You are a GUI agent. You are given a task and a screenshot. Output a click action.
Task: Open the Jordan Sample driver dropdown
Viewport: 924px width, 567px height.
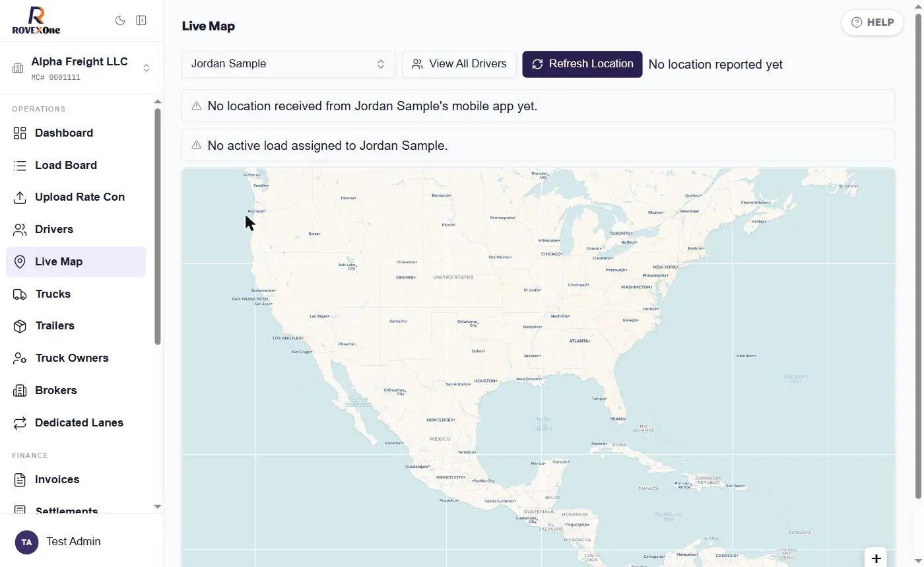(288, 64)
